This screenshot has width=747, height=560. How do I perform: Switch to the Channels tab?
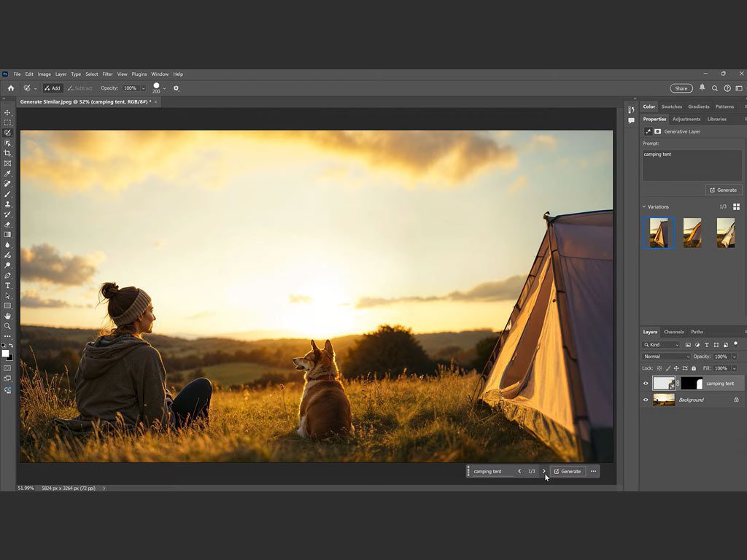point(673,332)
